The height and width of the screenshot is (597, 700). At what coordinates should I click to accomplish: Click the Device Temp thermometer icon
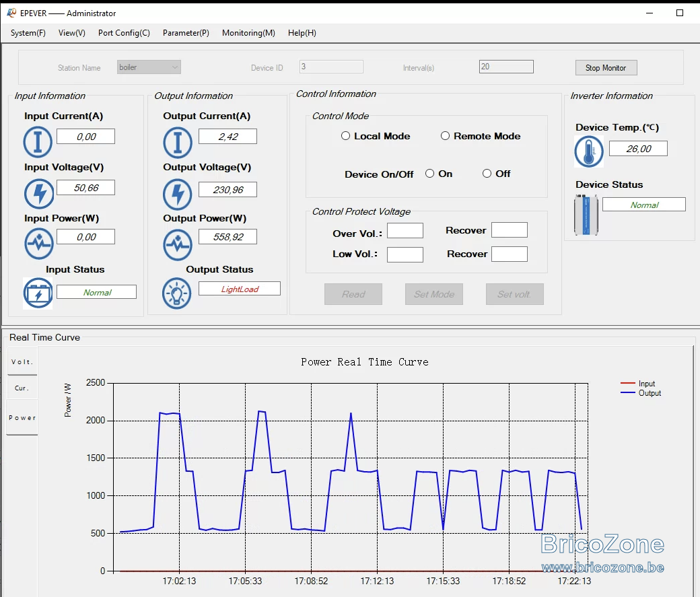pos(589,152)
